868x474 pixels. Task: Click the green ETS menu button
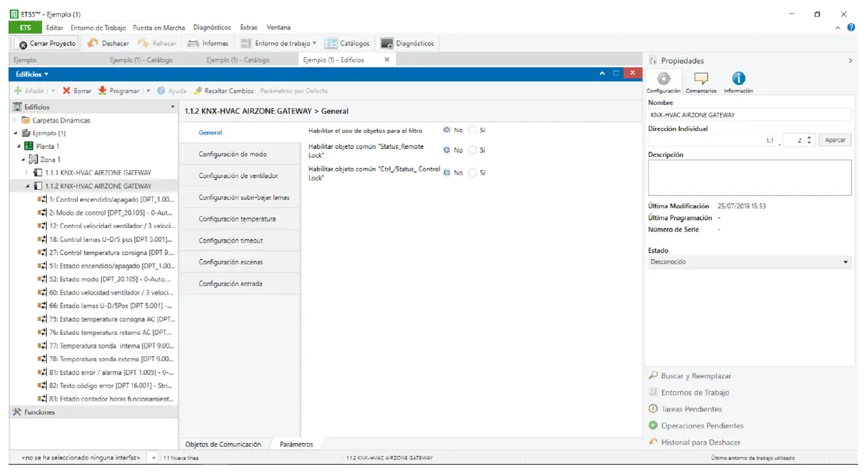[x=25, y=28]
